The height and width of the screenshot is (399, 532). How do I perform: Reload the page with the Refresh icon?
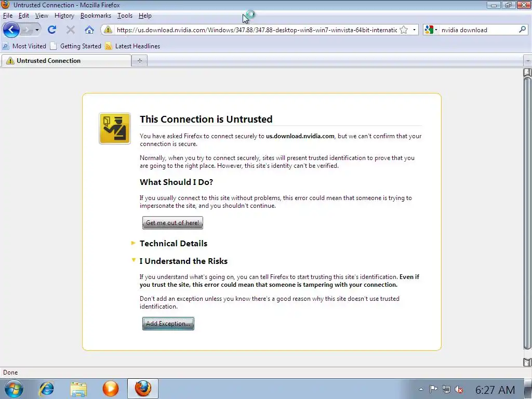coord(52,30)
